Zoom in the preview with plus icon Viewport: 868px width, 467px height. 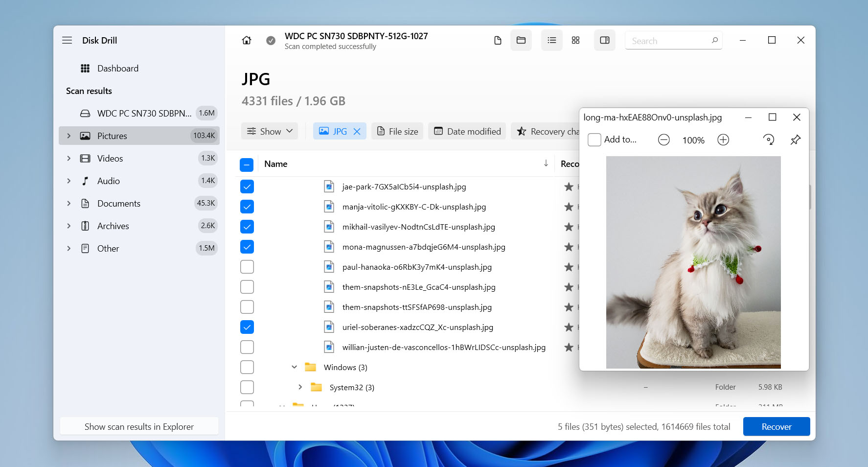[x=723, y=140]
